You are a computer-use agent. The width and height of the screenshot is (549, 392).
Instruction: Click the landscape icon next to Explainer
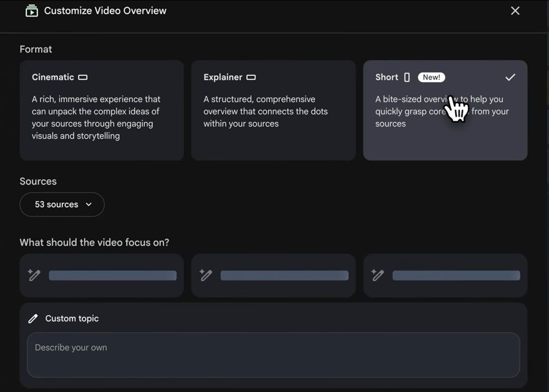[251, 77]
